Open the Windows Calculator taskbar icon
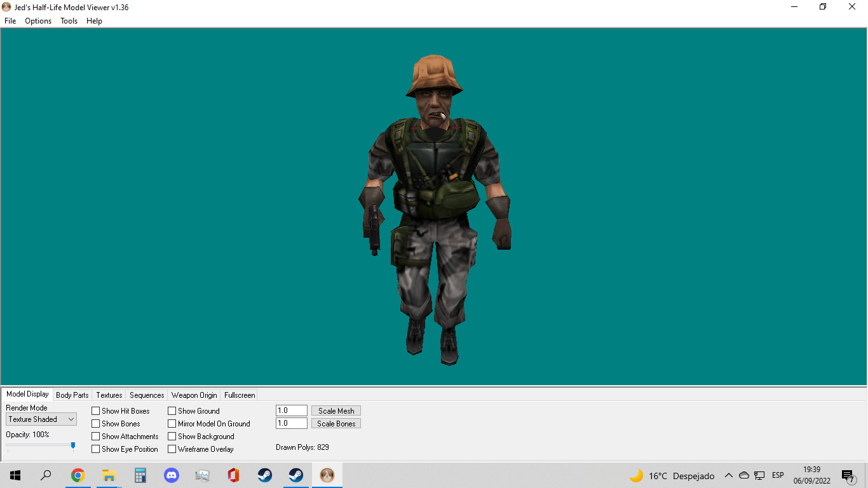Screen dimensions: 868x488 140,475
